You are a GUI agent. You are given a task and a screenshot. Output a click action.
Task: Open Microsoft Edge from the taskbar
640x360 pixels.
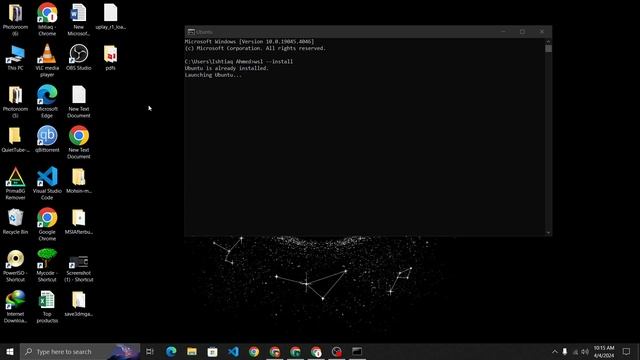coord(171,351)
